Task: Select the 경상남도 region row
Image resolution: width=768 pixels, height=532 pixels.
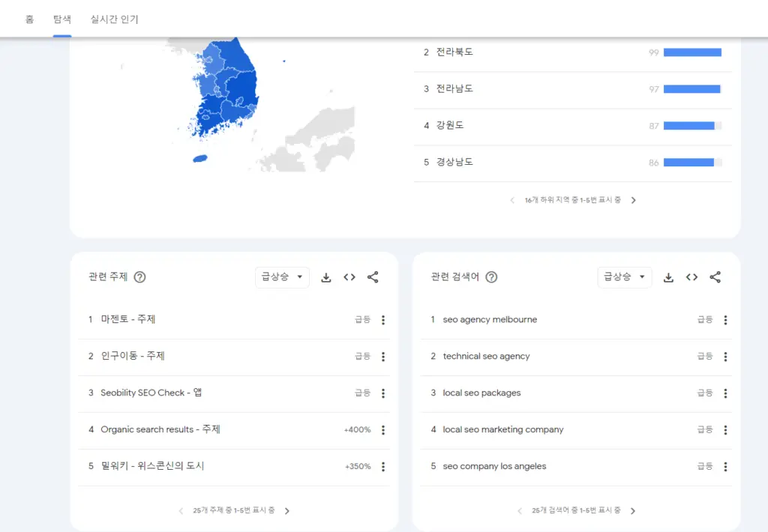Action: (572, 163)
